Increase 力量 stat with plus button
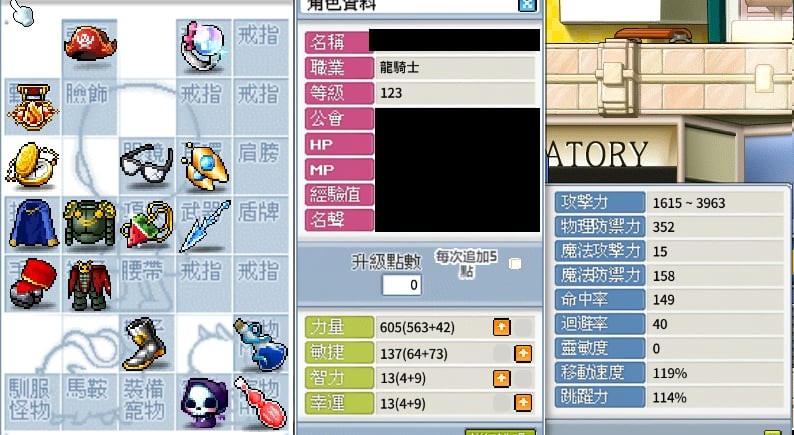Viewport: 794px width, 435px height. (x=501, y=327)
